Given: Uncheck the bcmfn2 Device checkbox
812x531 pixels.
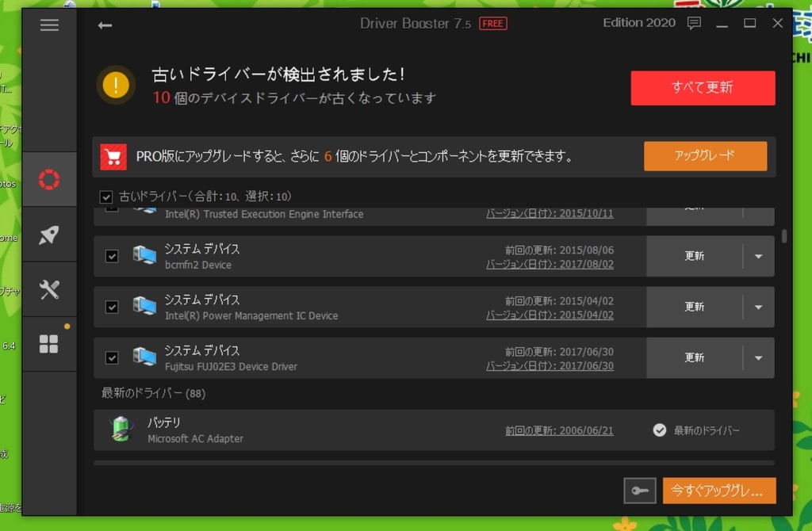Looking at the screenshot, I should point(112,256).
